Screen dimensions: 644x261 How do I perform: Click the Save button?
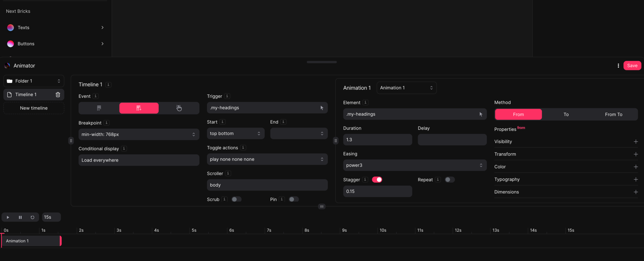click(632, 66)
